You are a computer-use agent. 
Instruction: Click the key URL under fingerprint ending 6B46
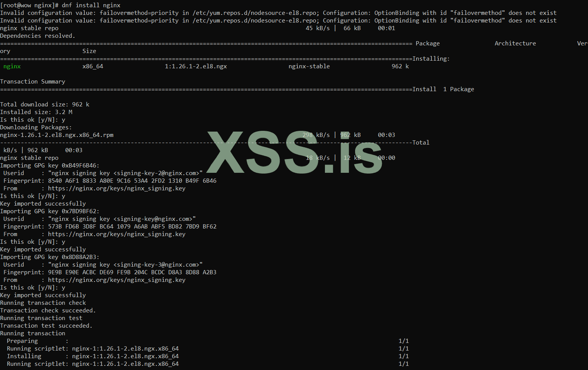tap(117, 188)
